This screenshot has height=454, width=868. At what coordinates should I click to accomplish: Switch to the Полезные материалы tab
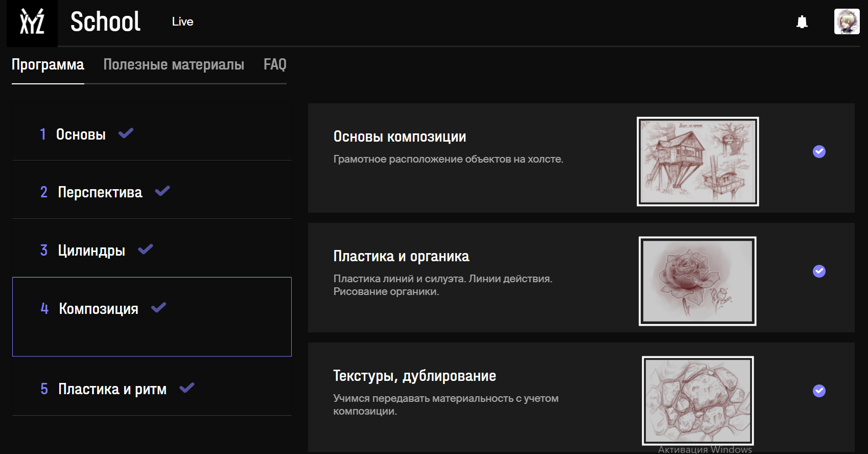click(174, 65)
